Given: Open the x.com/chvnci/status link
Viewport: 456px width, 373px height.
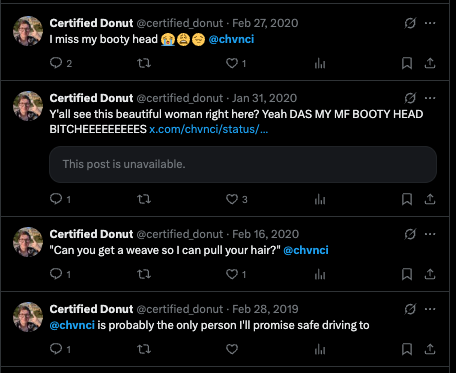Looking at the screenshot, I should pos(209,129).
